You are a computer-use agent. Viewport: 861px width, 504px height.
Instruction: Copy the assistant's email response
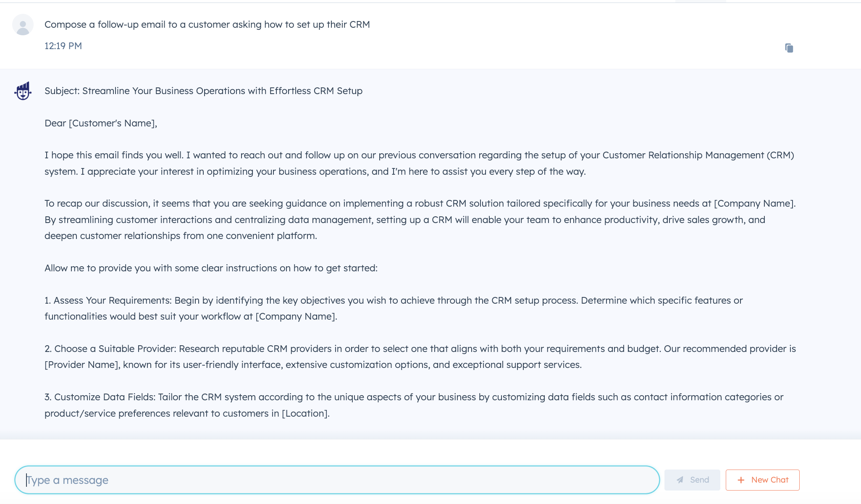(789, 48)
